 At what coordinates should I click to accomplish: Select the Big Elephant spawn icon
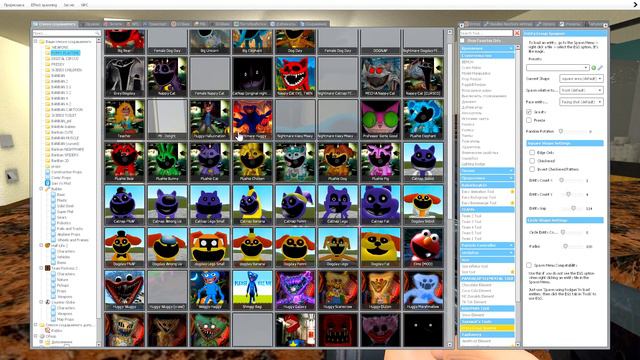pos(252,42)
